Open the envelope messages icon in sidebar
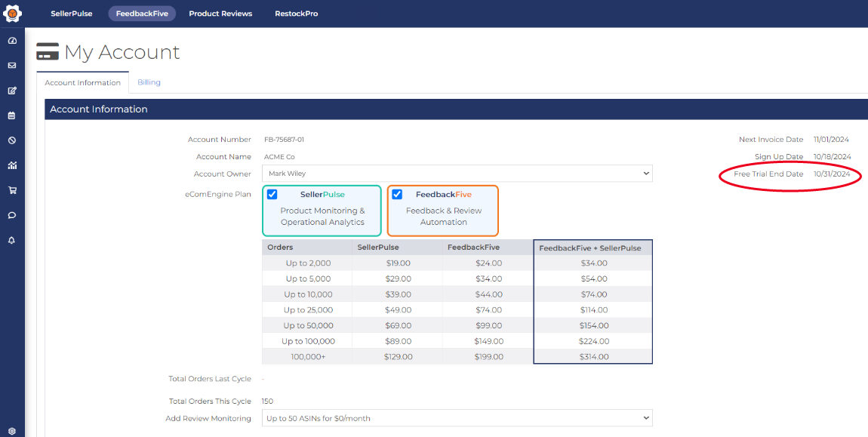 [x=12, y=66]
